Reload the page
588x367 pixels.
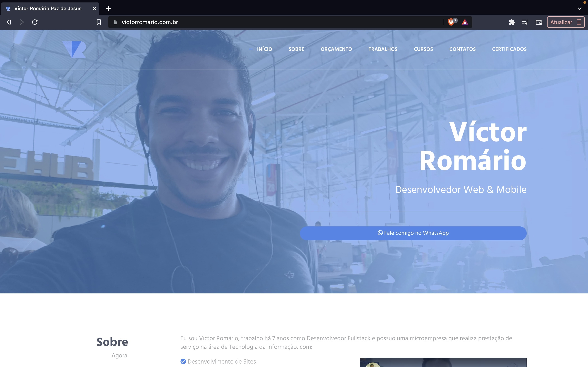click(x=35, y=22)
